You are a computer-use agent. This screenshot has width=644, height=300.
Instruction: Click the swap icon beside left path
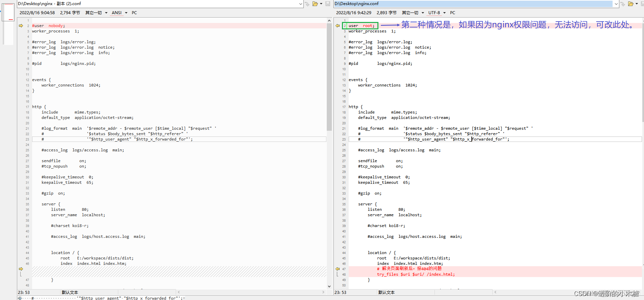[307, 4]
